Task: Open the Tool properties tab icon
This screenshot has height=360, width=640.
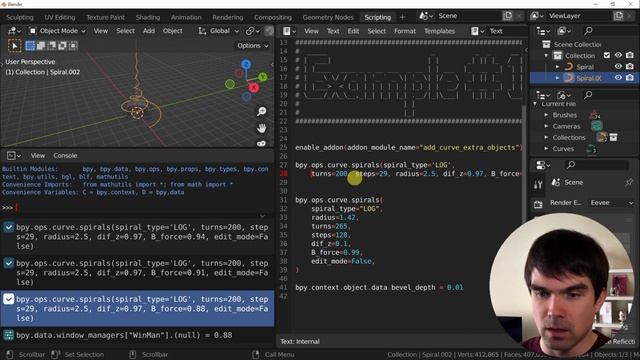Action: tap(538, 185)
